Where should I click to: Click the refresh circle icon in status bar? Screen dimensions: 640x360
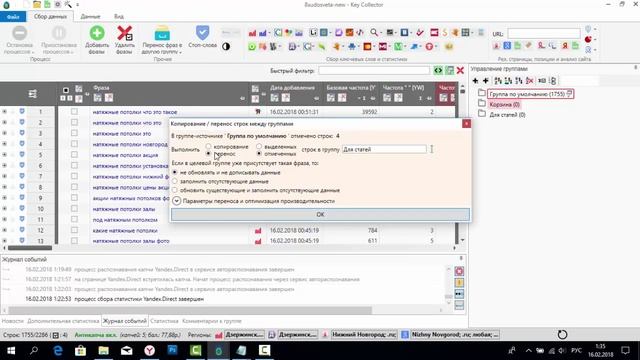click(x=562, y=335)
